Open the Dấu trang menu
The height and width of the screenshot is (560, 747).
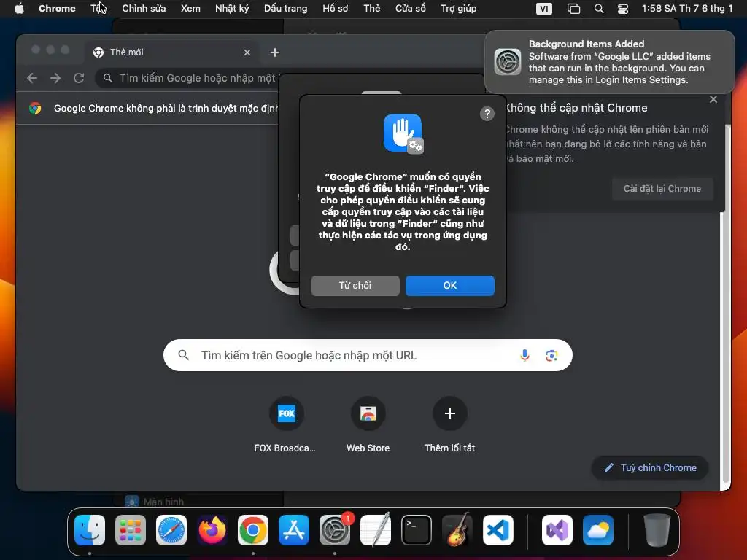pos(286,8)
